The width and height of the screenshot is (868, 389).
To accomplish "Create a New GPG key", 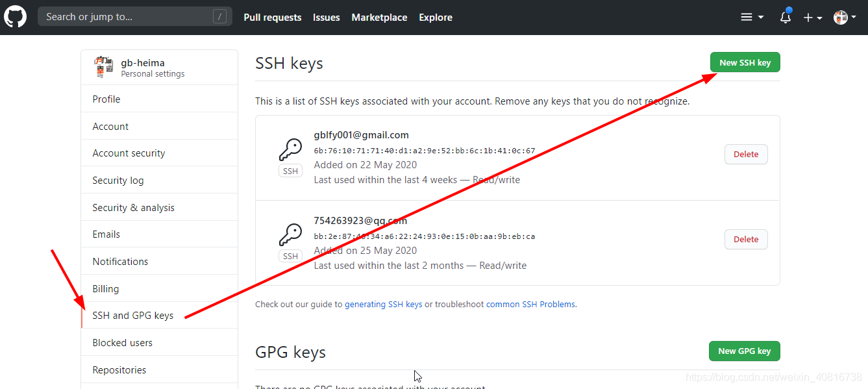I will point(744,351).
